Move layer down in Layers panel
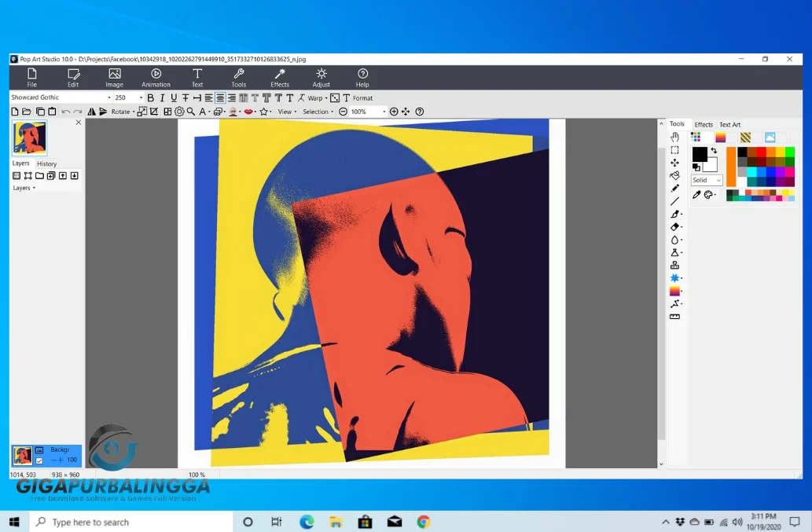This screenshot has height=532, width=812. [75, 176]
